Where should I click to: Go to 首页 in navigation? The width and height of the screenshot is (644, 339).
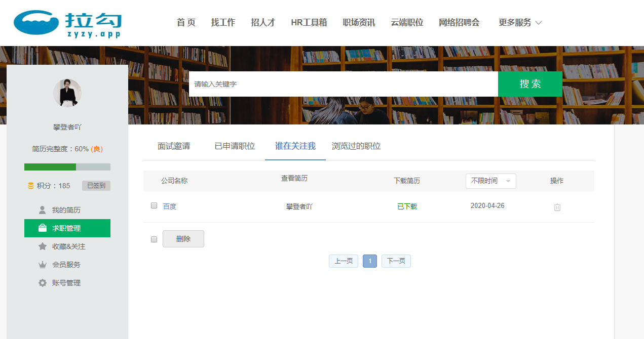(186, 23)
